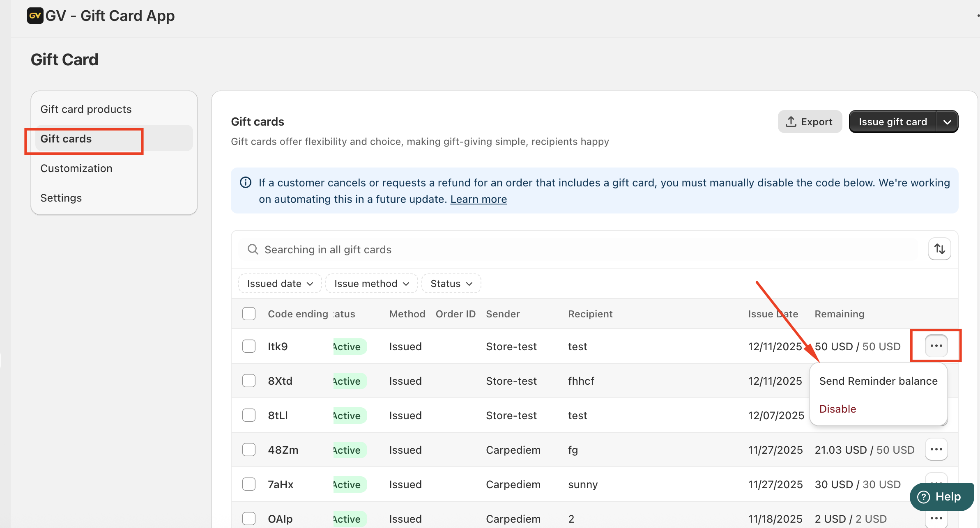980x528 pixels.
Task: Click the info icon in refund banner
Action: [246, 182]
